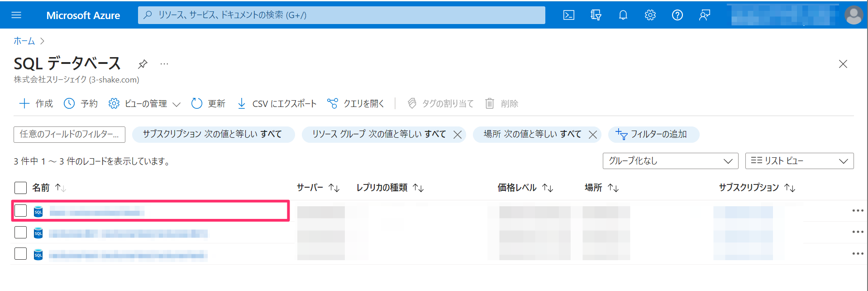
Task: Click 更新 to refresh the list
Action: 208,103
